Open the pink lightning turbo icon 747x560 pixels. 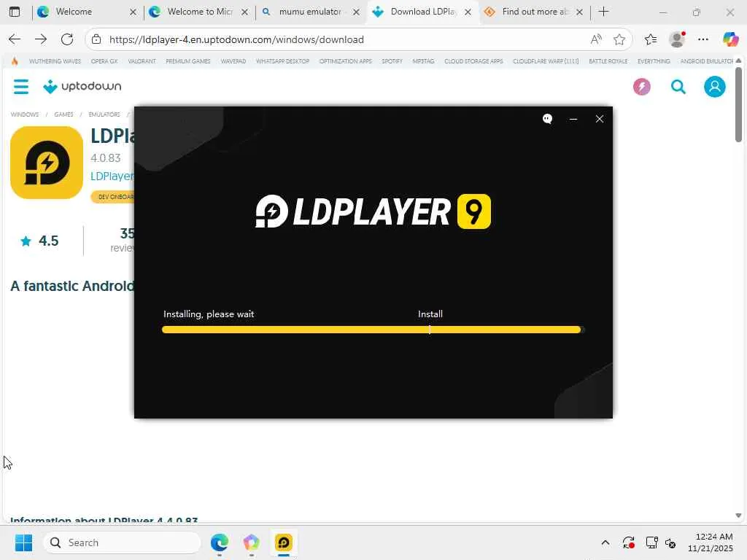coord(642,87)
